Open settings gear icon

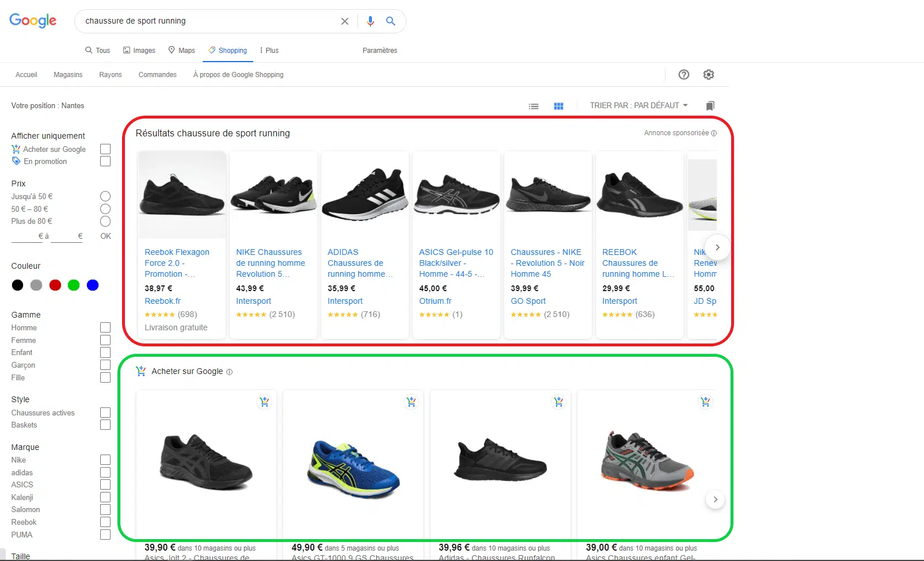[x=709, y=75]
